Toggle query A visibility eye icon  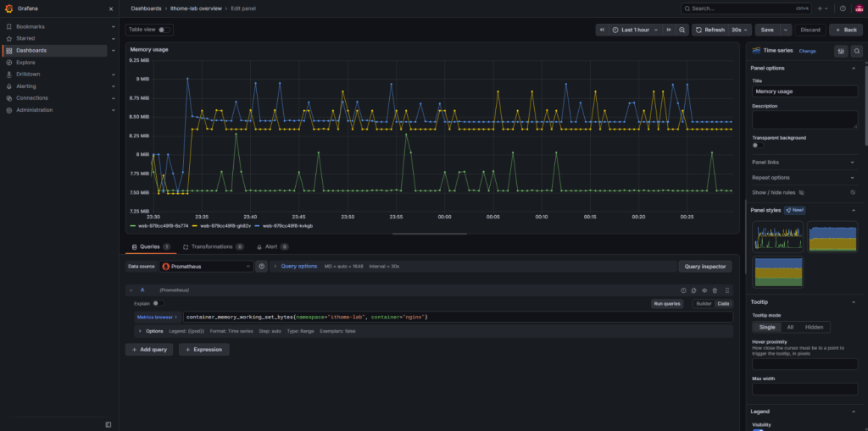(704, 290)
